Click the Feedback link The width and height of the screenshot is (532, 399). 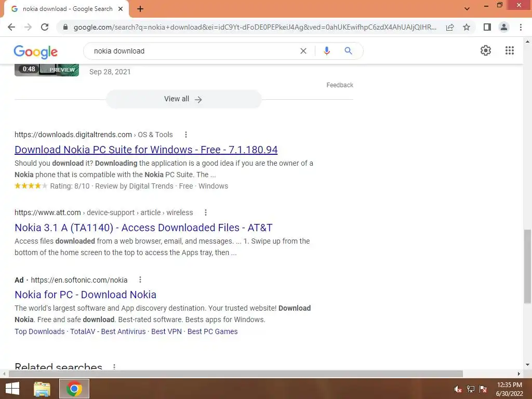pyautogui.click(x=340, y=85)
